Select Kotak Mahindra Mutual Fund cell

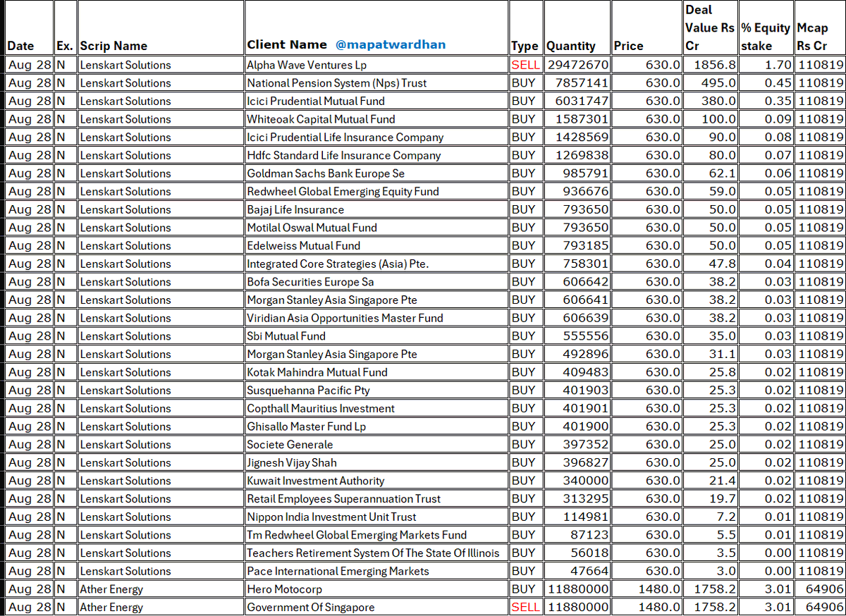click(376, 372)
